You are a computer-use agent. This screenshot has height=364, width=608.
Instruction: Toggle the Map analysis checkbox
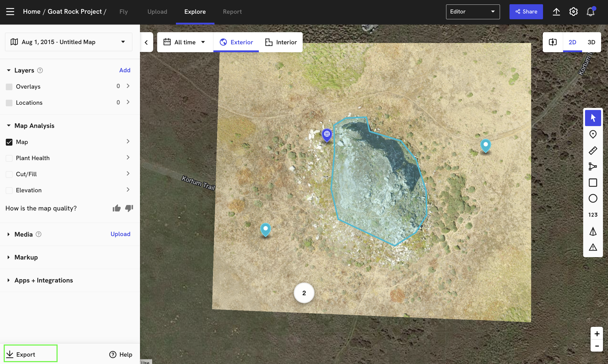9,142
